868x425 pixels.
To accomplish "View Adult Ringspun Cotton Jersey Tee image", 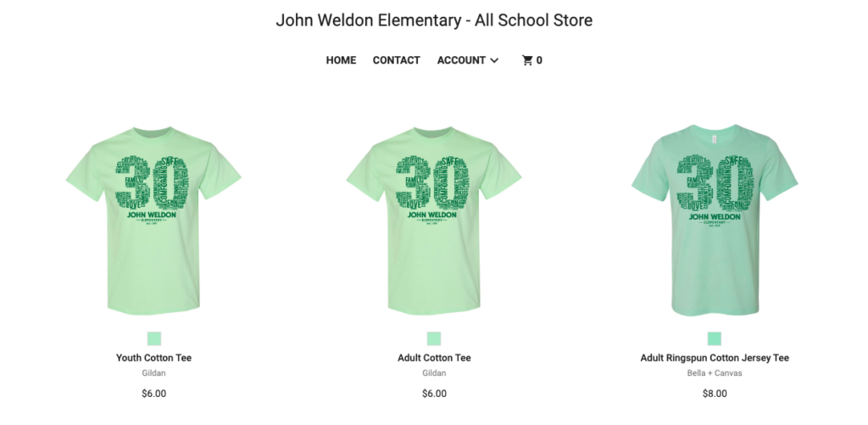I will click(715, 220).
